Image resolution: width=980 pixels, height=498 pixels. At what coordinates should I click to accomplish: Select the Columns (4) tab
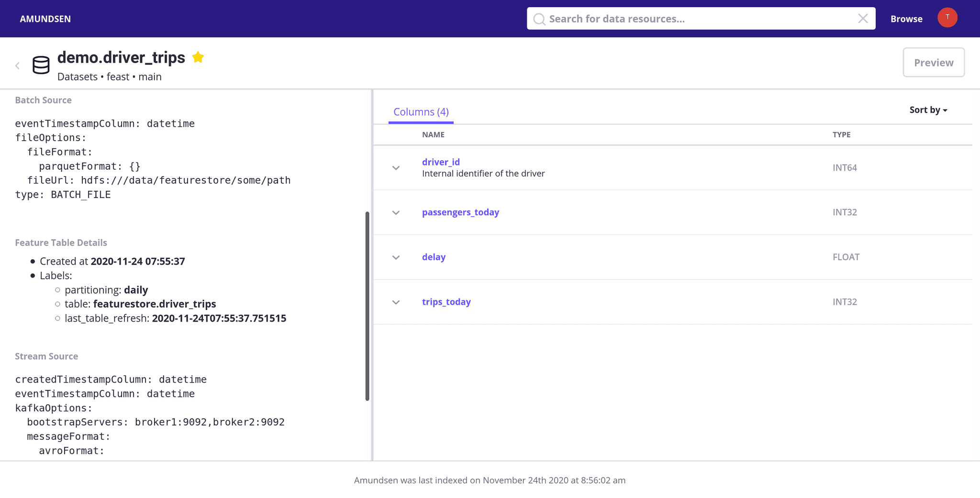(421, 112)
